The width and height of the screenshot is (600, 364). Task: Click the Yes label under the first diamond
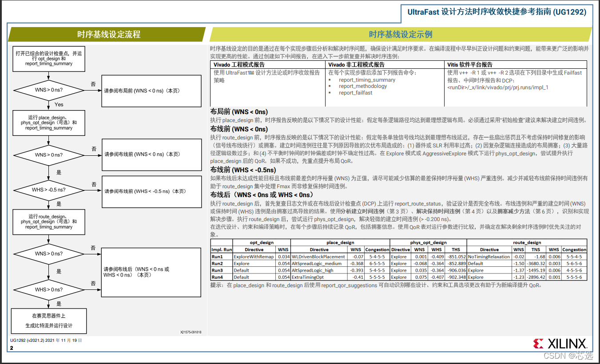point(59,105)
